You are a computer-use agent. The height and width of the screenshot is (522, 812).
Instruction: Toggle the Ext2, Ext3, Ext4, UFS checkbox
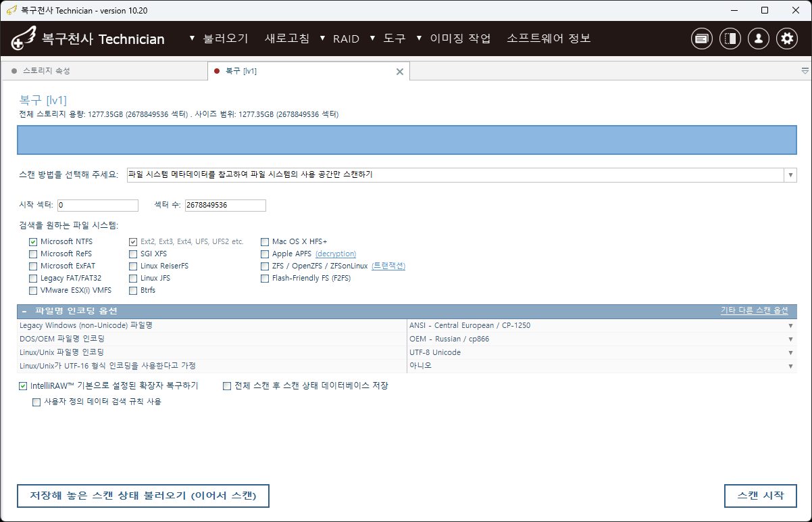click(x=133, y=241)
